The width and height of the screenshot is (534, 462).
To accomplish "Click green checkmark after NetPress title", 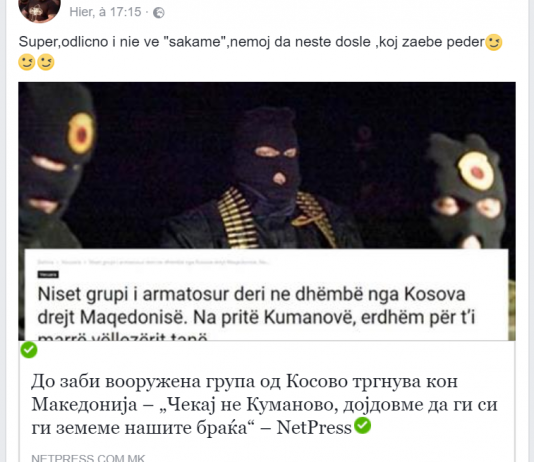I will click(x=362, y=426).
